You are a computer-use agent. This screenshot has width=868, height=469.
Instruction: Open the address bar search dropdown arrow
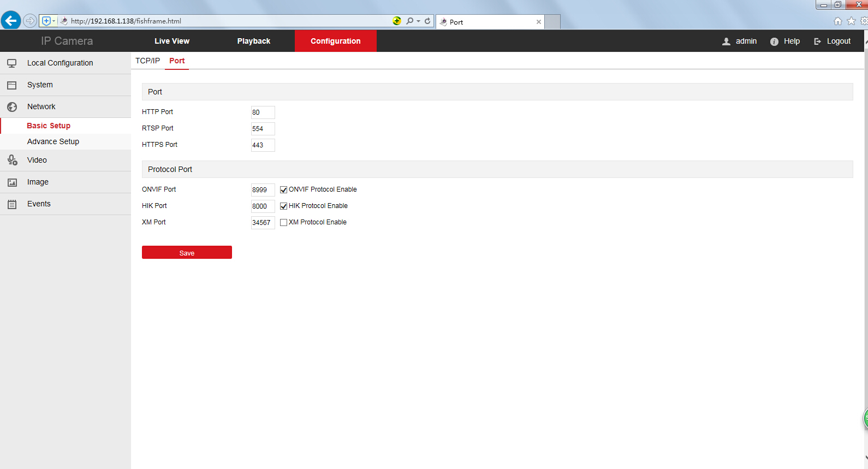click(419, 21)
